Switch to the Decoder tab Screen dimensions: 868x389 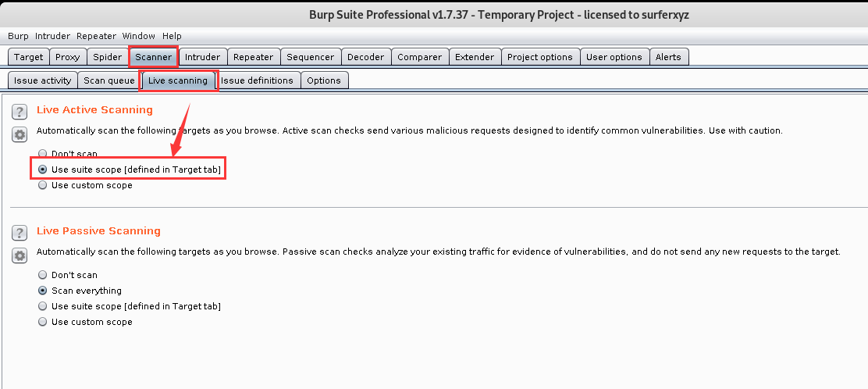tap(365, 57)
